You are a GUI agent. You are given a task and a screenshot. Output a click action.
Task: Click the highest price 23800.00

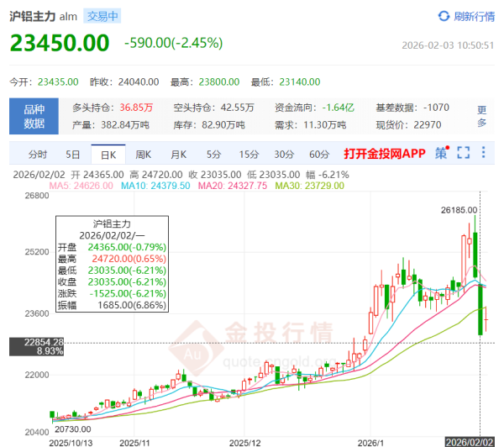point(219,82)
